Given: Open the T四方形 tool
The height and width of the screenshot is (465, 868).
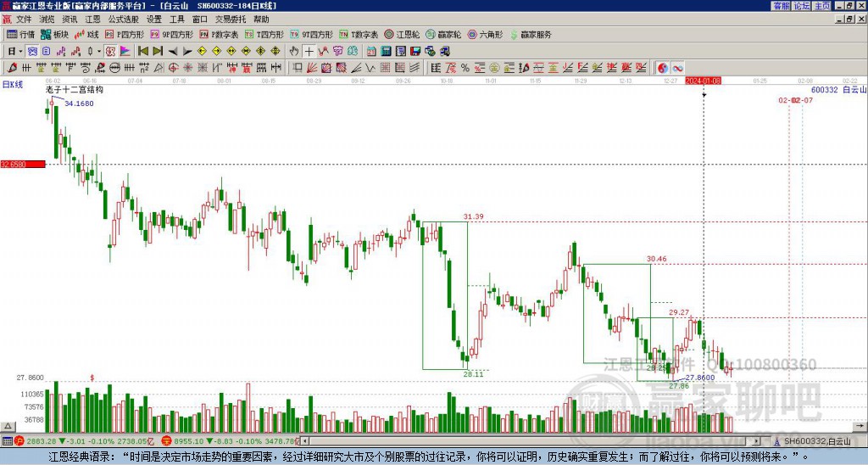Looking at the screenshot, I should 264,34.
